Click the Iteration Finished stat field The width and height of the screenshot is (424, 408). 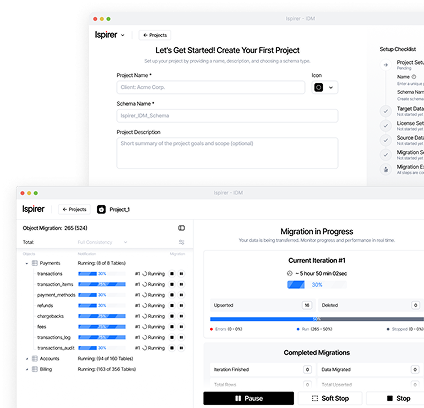262,369
